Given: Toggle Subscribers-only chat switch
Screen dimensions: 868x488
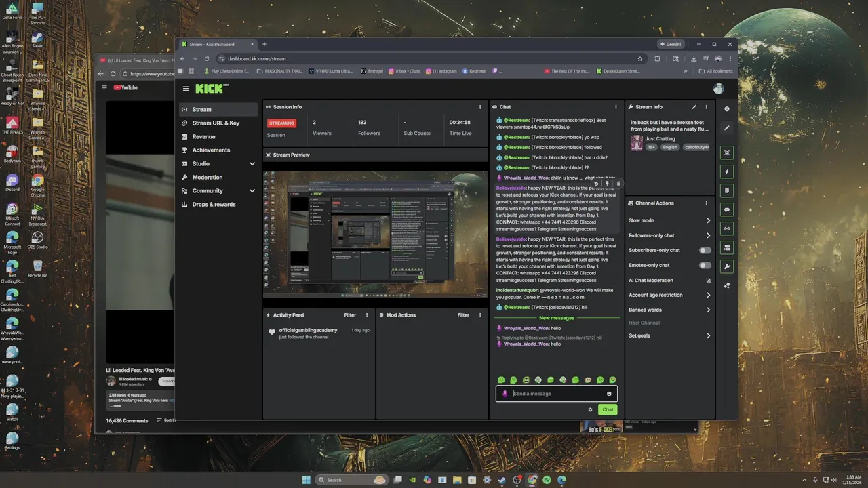Looking at the screenshot, I should coord(705,250).
